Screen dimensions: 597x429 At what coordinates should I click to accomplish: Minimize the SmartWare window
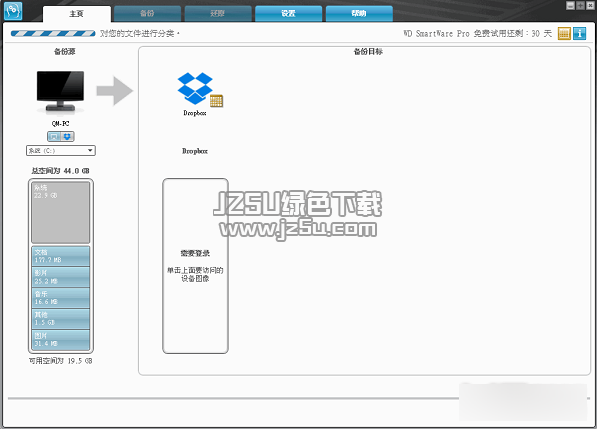coord(570,5)
